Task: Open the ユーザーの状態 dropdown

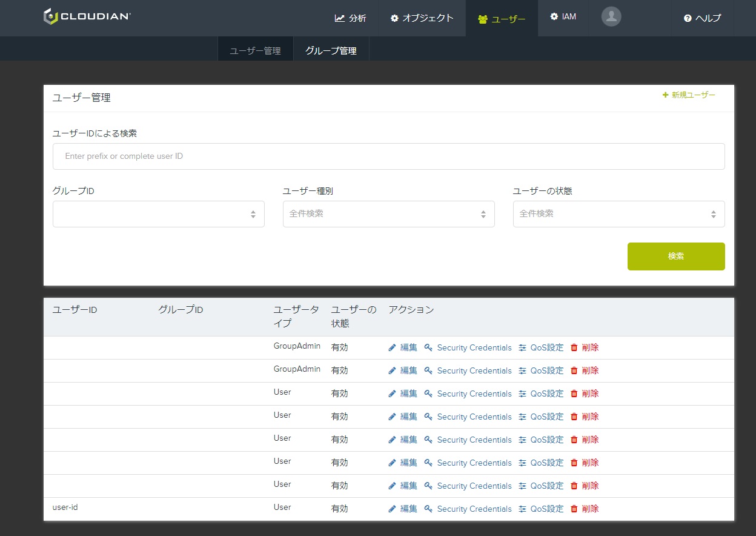Action: click(x=618, y=214)
